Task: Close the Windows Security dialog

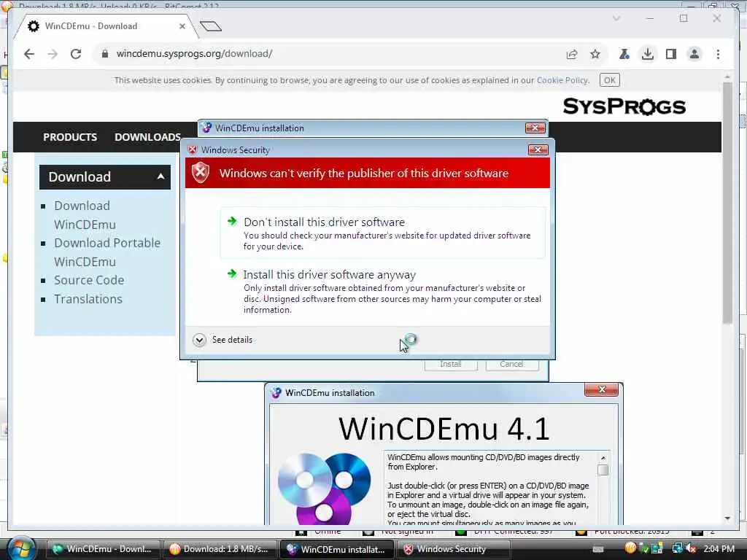Action: coord(538,150)
